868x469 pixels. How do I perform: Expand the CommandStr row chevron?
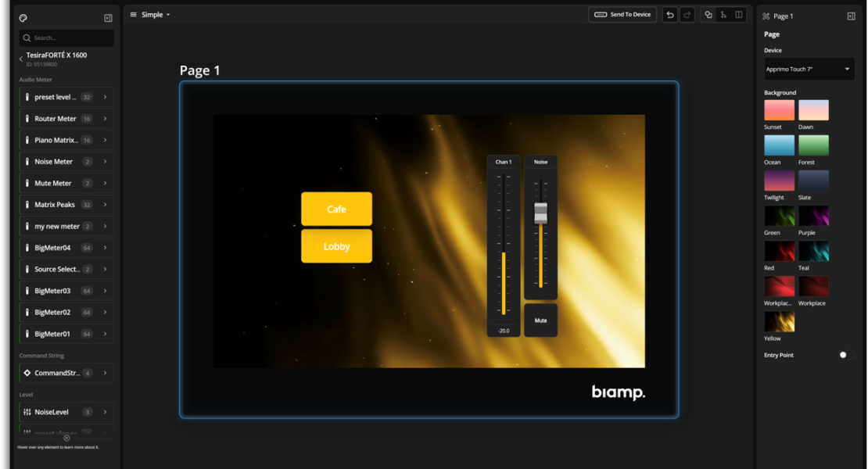pyautogui.click(x=106, y=374)
